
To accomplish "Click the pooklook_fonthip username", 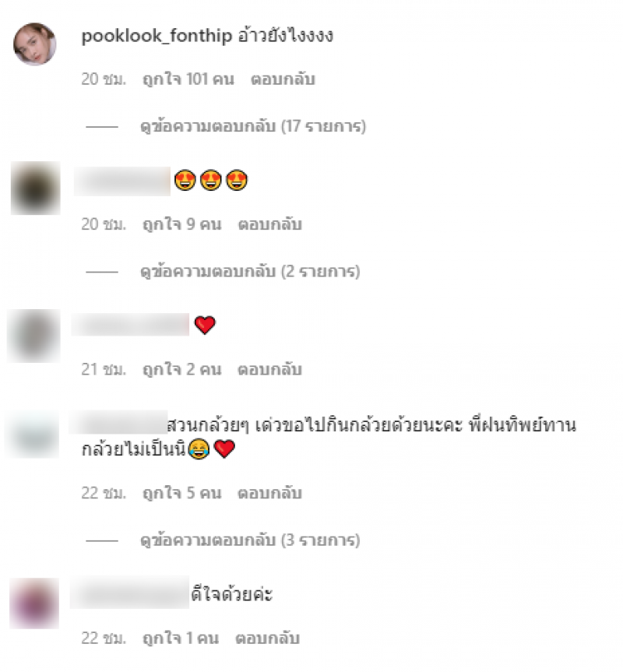I will point(157,36).
